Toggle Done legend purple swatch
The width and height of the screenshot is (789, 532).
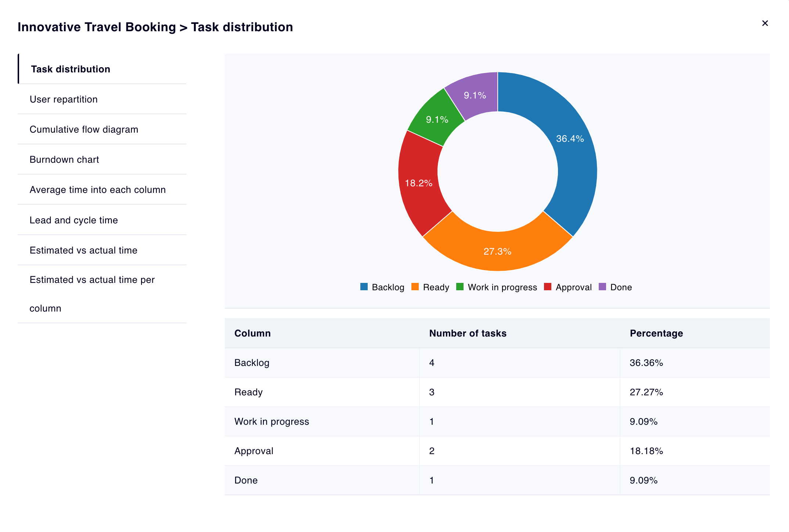pos(602,287)
